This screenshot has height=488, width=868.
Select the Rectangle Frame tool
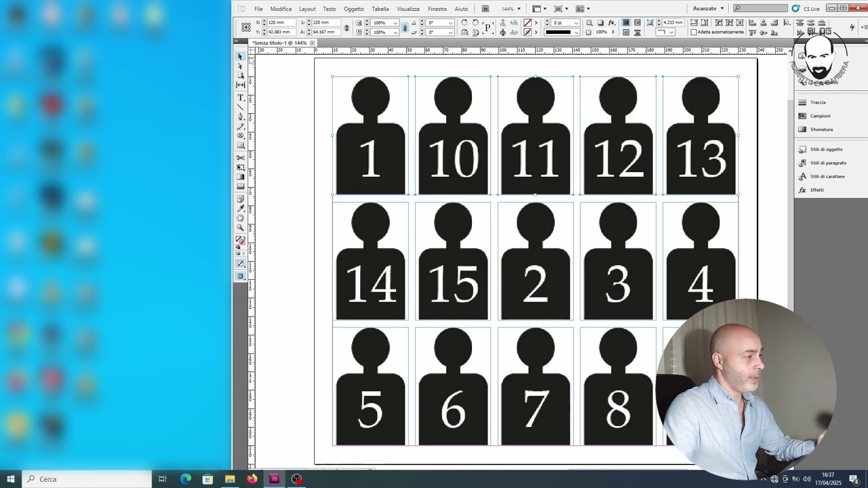[x=240, y=136]
